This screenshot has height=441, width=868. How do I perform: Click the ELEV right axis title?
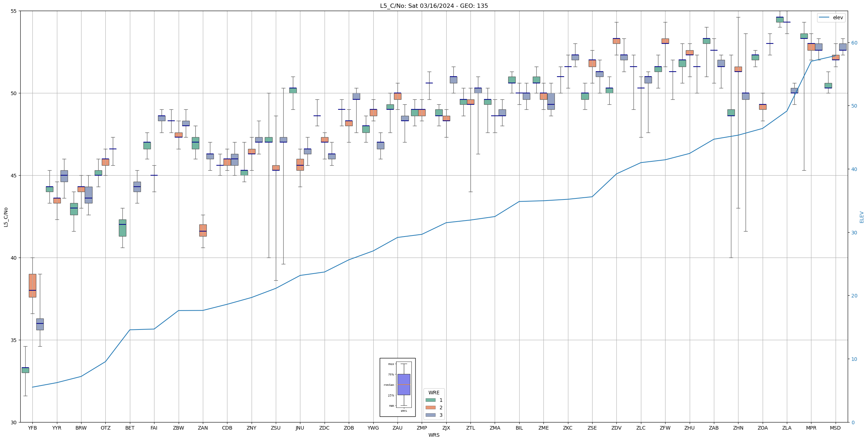tap(862, 217)
